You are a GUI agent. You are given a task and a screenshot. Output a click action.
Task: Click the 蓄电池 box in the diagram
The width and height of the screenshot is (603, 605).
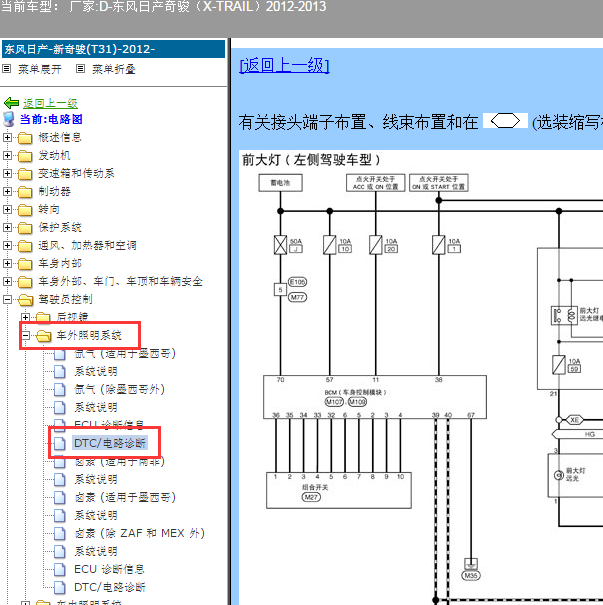[x=280, y=183]
